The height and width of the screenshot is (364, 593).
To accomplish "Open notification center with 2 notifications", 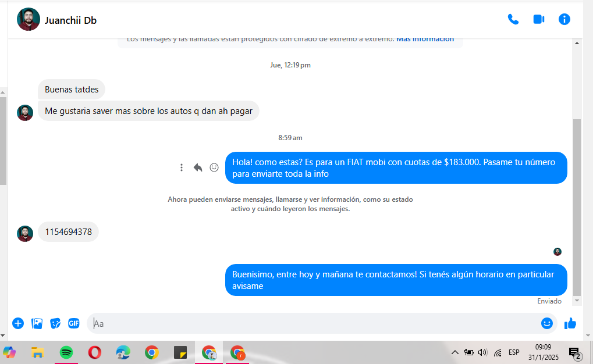I will pos(575,354).
